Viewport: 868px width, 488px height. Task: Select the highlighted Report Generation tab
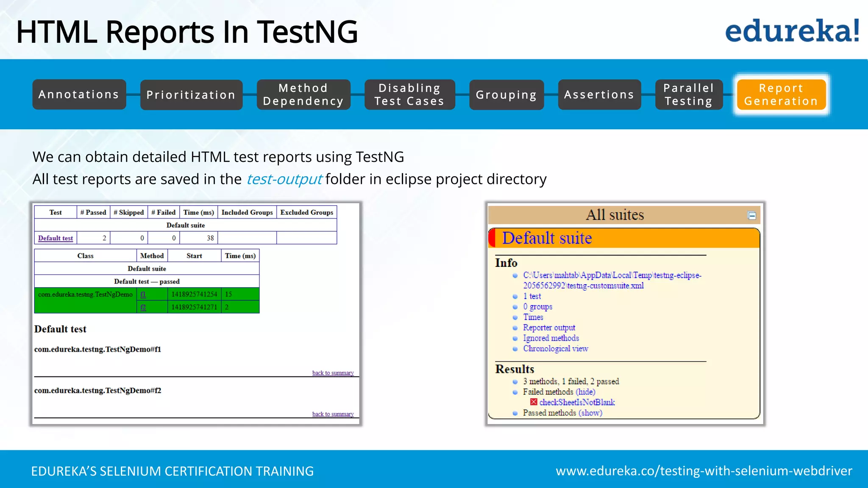pyautogui.click(x=781, y=94)
